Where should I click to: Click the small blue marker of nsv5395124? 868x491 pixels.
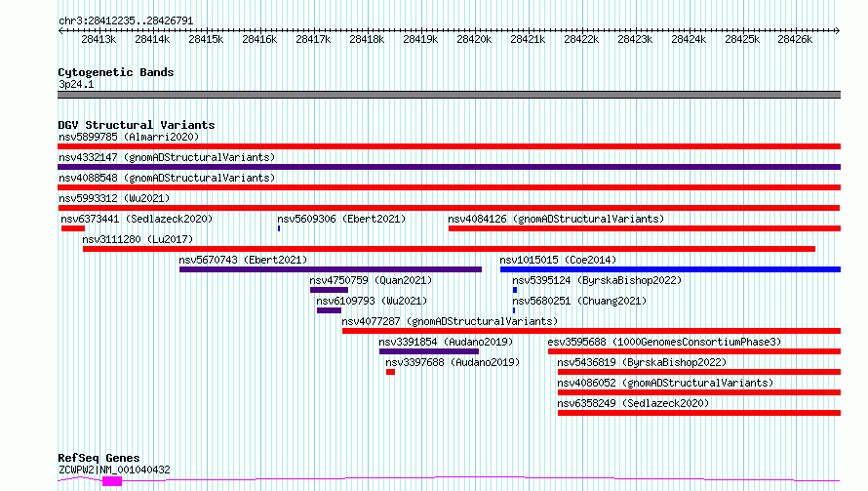pos(515,290)
